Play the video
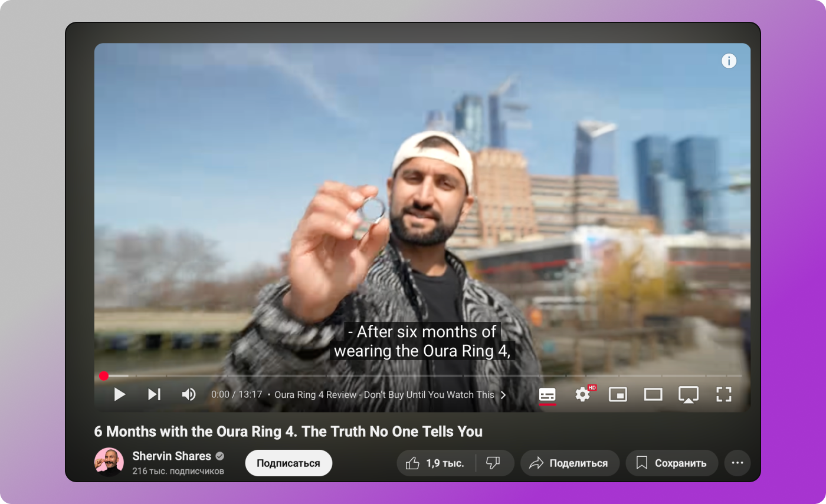The height and width of the screenshot is (504, 826). pos(119,394)
